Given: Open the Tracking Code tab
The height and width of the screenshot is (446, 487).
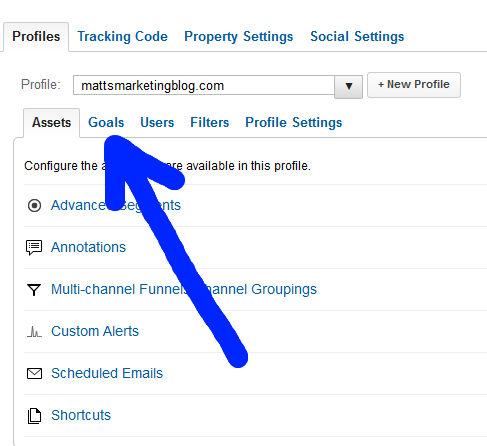Looking at the screenshot, I should pos(122,37).
